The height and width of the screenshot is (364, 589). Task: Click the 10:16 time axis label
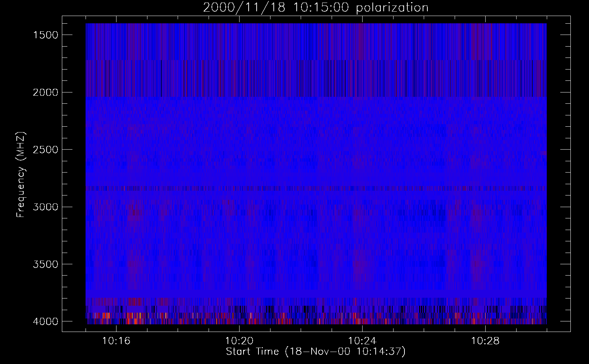(116, 341)
